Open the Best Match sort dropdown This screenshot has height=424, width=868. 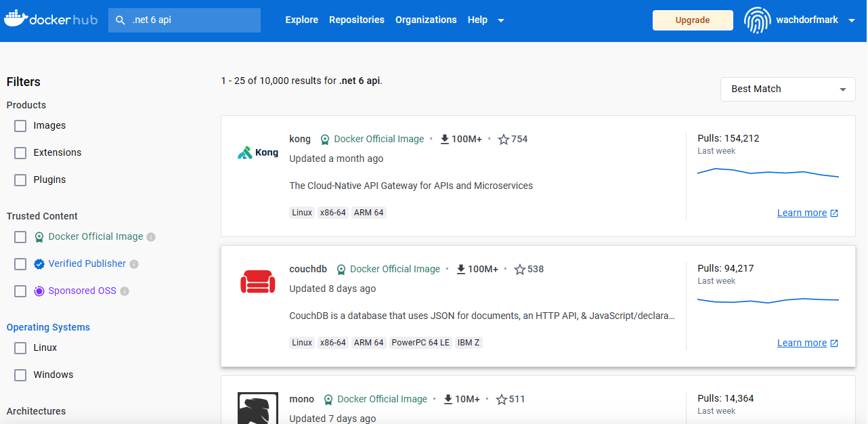coord(787,89)
